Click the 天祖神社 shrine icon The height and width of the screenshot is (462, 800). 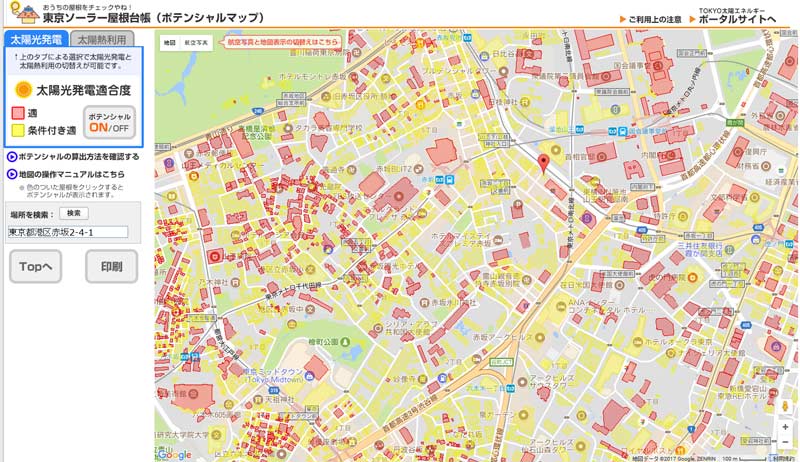(x=259, y=399)
